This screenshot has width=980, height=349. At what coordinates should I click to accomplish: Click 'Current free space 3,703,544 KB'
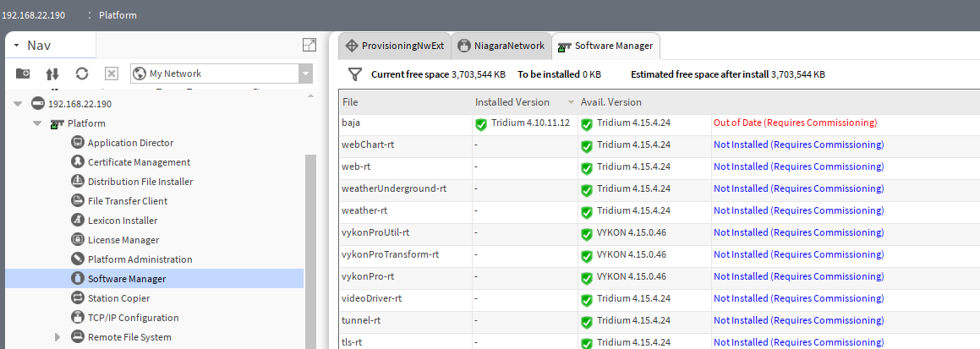(438, 74)
